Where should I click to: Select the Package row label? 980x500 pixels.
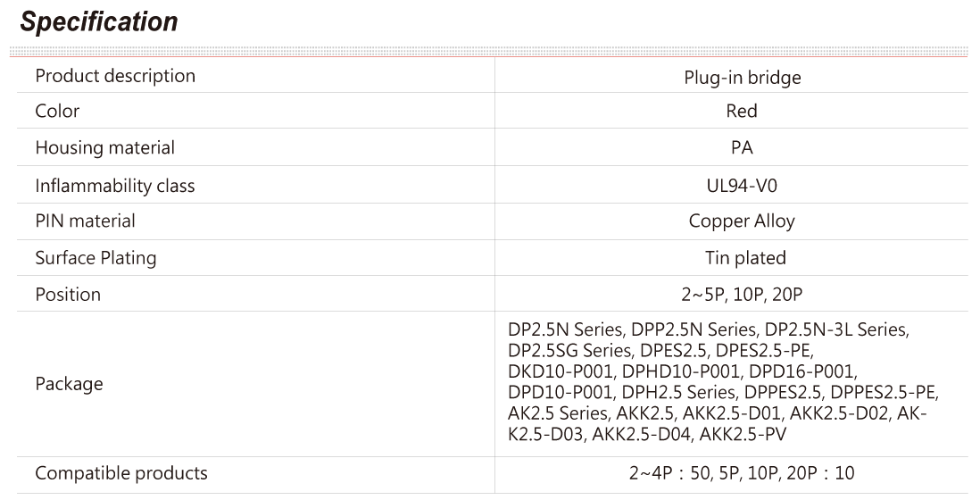[69, 384]
